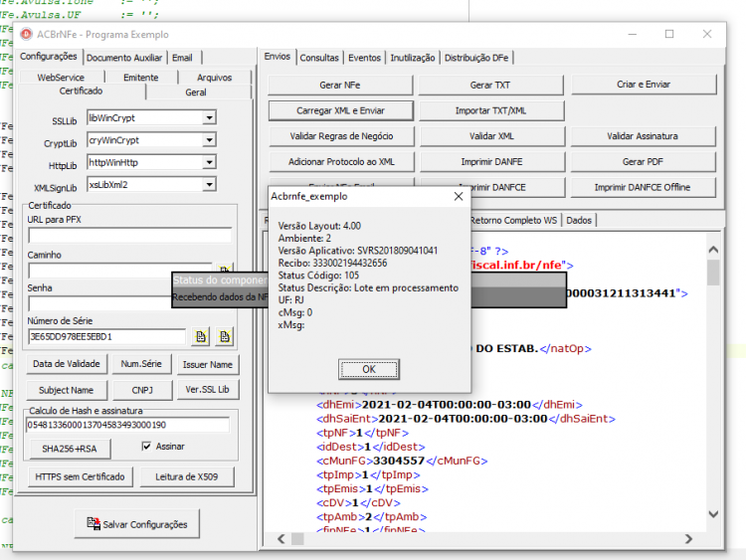Click the Validar Assinatura button
This screenshot has width=746, height=560.
coord(643,136)
